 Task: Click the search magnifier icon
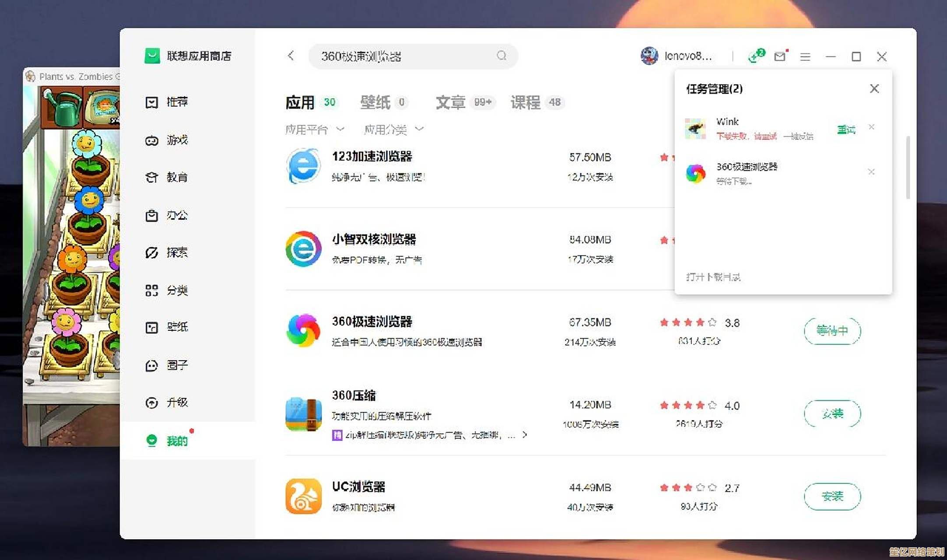(x=502, y=56)
